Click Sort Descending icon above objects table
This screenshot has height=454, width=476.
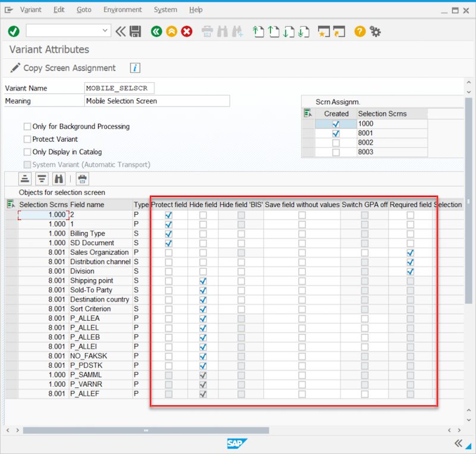coord(42,179)
